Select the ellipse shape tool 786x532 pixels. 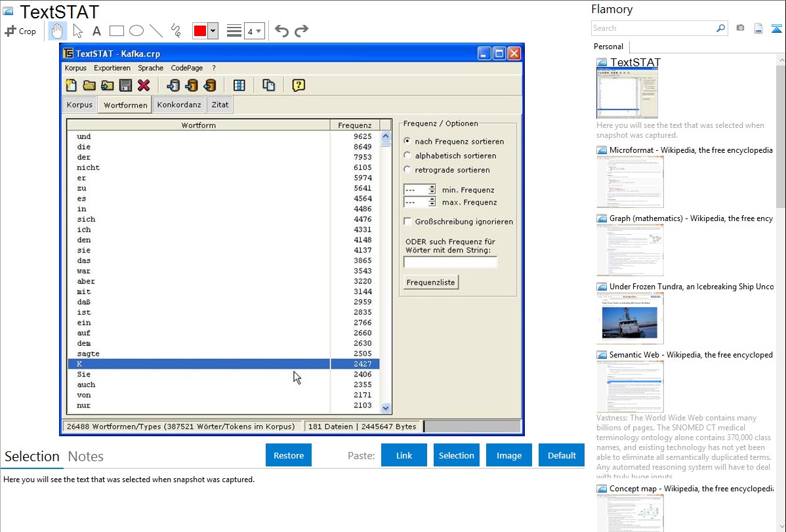pos(136,31)
